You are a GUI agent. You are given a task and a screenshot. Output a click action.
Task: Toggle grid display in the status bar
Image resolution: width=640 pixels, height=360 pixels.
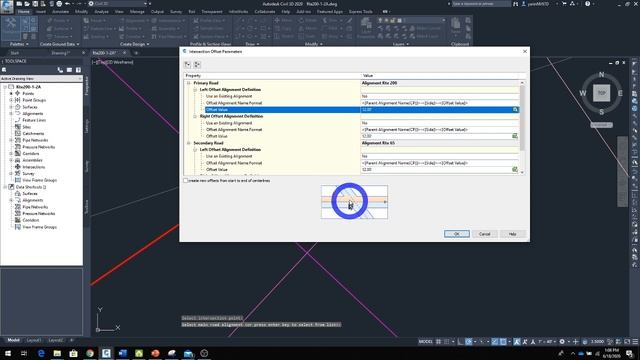439,342
